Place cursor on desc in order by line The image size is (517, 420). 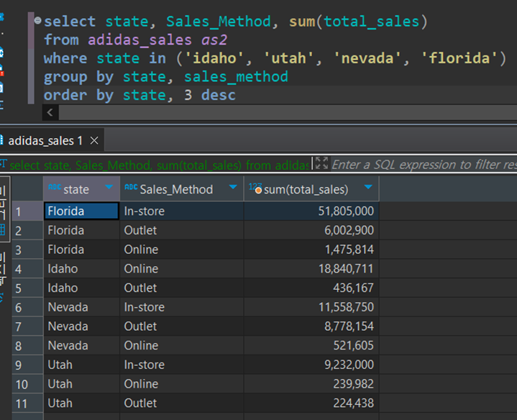click(x=219, y=95)
